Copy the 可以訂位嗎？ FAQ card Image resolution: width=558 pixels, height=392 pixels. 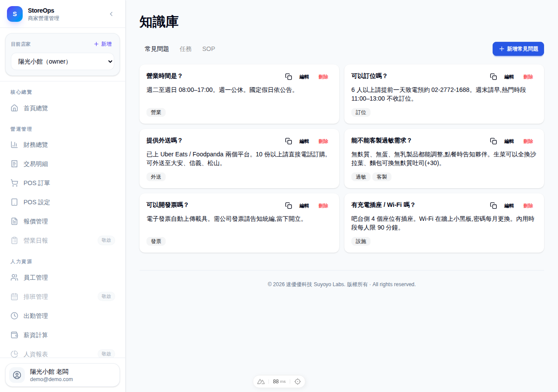click(x=493, y=77)
